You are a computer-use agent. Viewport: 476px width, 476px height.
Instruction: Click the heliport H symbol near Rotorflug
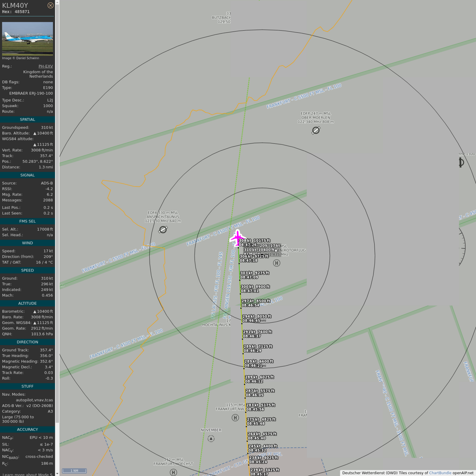pos(277,263)
